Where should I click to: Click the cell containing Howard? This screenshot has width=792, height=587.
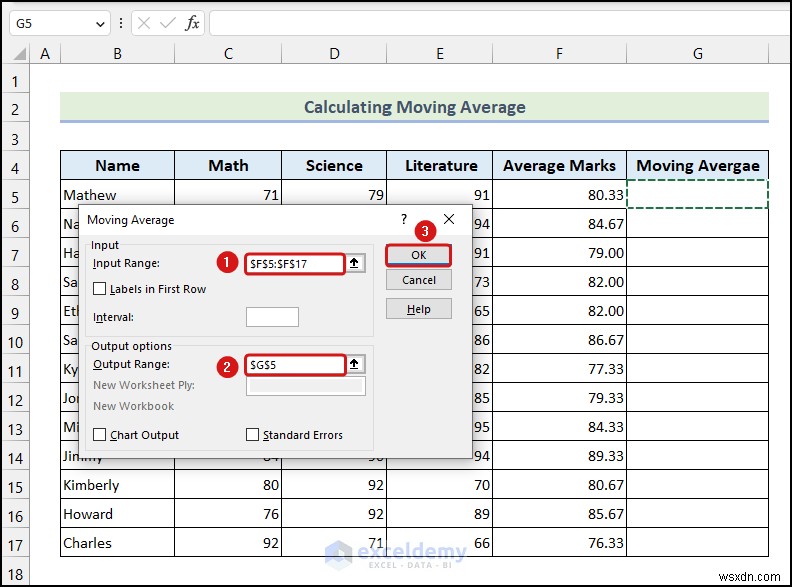[117, 514]
